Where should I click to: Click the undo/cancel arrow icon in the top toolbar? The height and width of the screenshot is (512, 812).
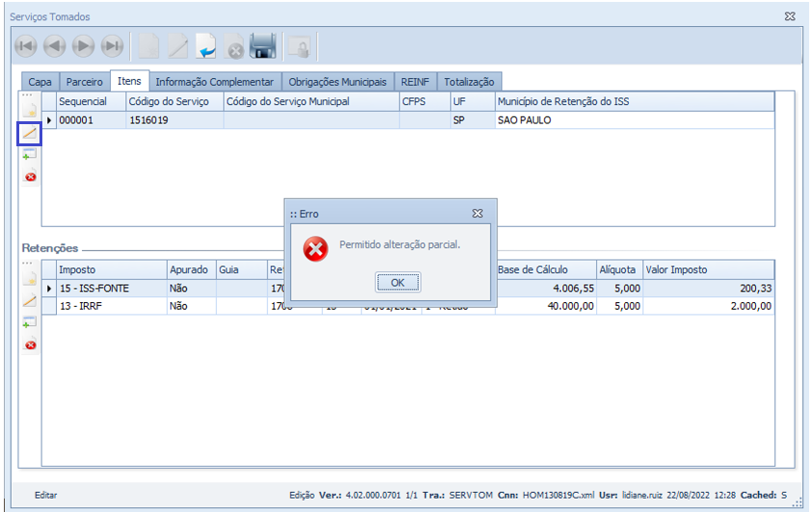click(206, 46)
